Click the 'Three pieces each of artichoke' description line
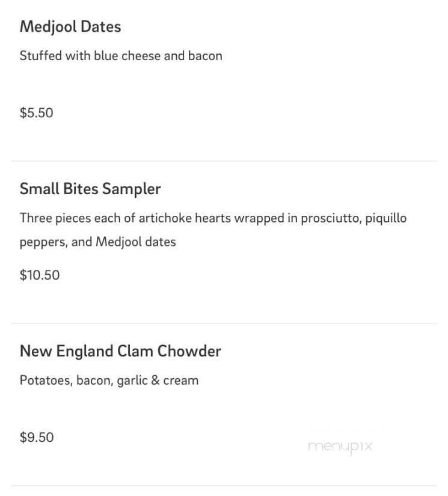 [x=213, y=218]
